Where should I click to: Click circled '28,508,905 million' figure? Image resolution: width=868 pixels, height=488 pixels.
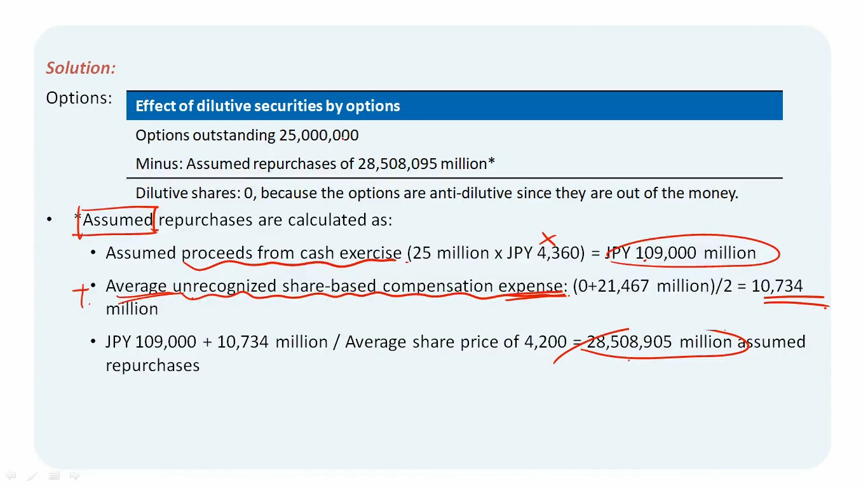[x=660, y=342]
